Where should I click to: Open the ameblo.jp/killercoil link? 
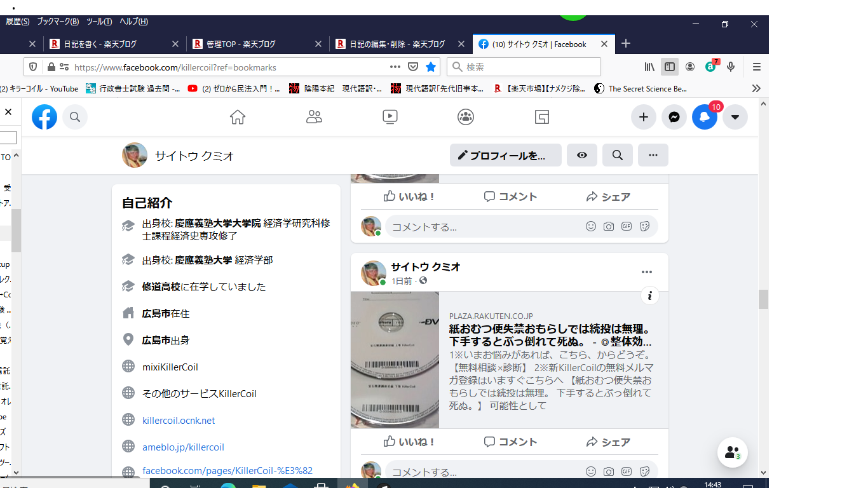click(x=183, y=447)
